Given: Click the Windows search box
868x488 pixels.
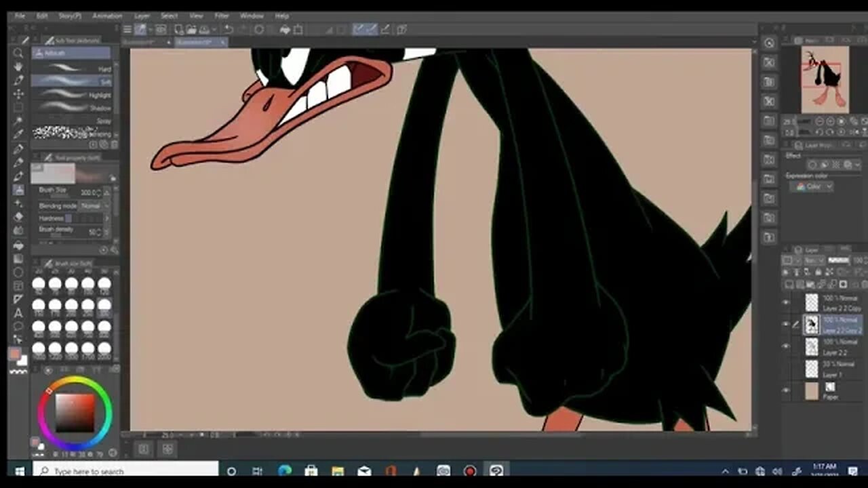Looking at the screenshot, I should click(125, 471).
